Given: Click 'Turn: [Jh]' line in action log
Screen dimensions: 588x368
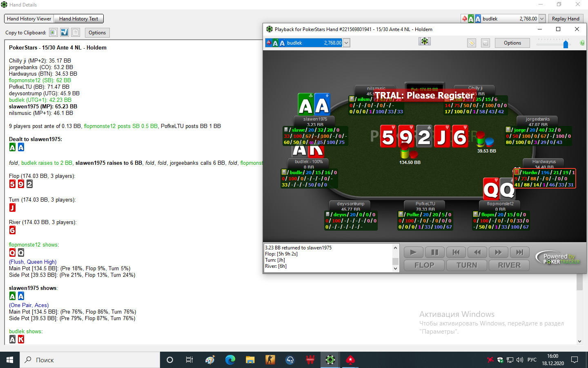Looking at the screenshot, I should point(275,260).
